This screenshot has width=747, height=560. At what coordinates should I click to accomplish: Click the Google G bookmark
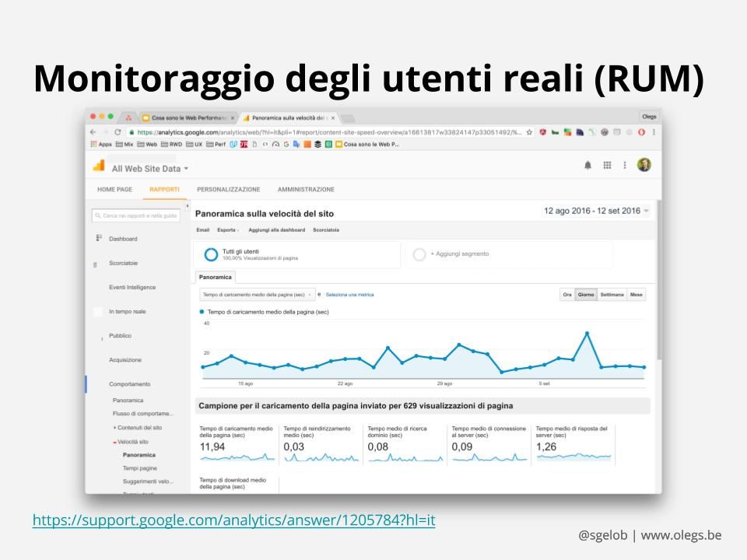point(286,145)
